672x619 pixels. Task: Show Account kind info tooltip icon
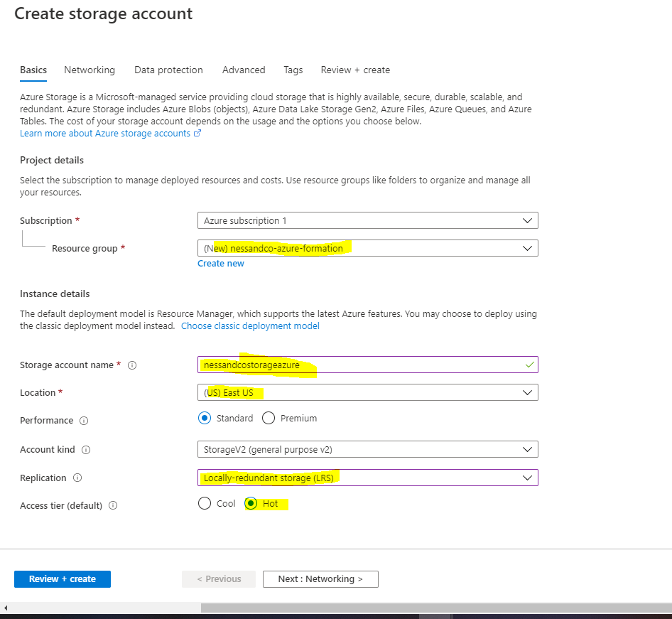click(x=86, y=450)
